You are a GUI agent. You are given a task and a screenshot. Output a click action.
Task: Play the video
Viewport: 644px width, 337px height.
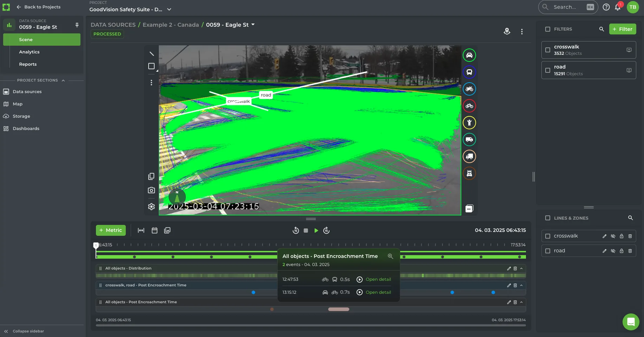click(316, 231)
